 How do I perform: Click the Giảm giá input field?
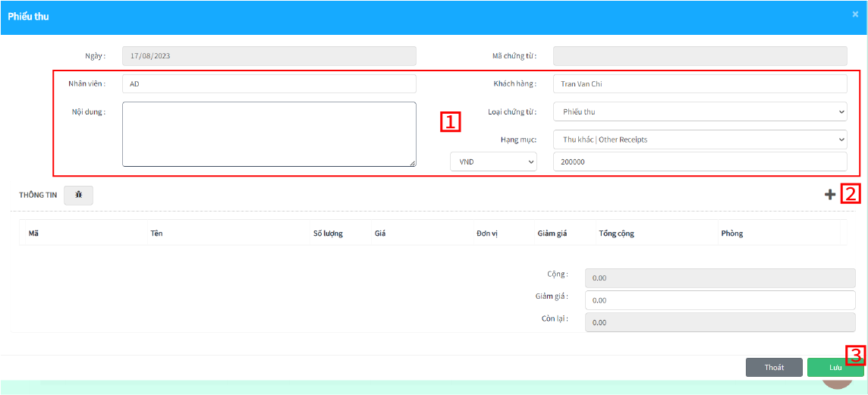click(720, 300)
